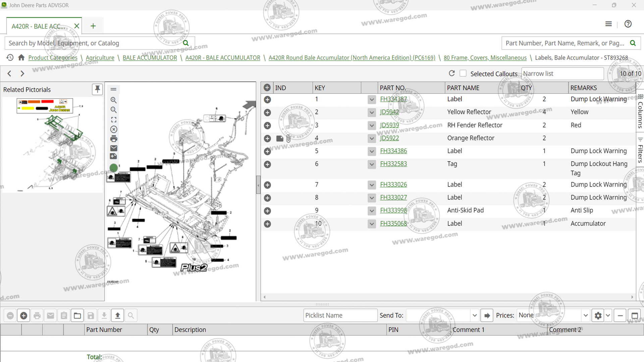644x362 pixels.
Task: Open the search history
Action: click(10, 57)
